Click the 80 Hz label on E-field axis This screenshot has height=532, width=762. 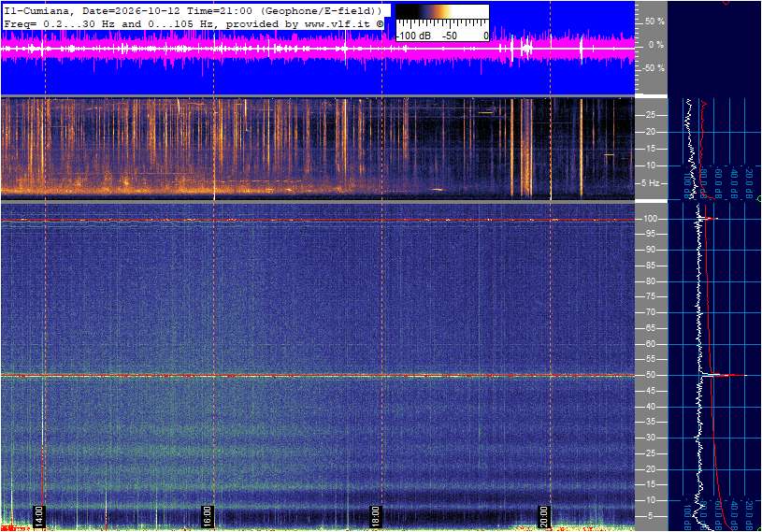pos(651,281)
